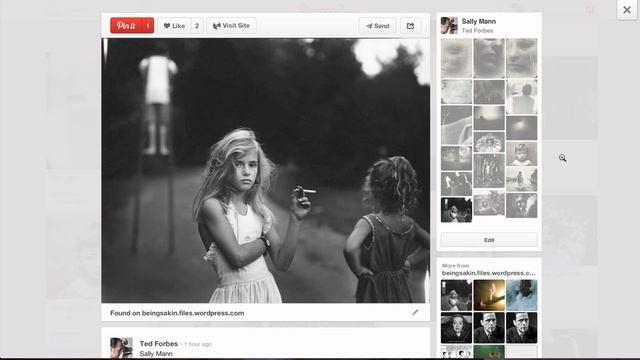640x360 pixels.
Task: Click the main girl with cigarette photo
Action: click(x=266, y=171)
